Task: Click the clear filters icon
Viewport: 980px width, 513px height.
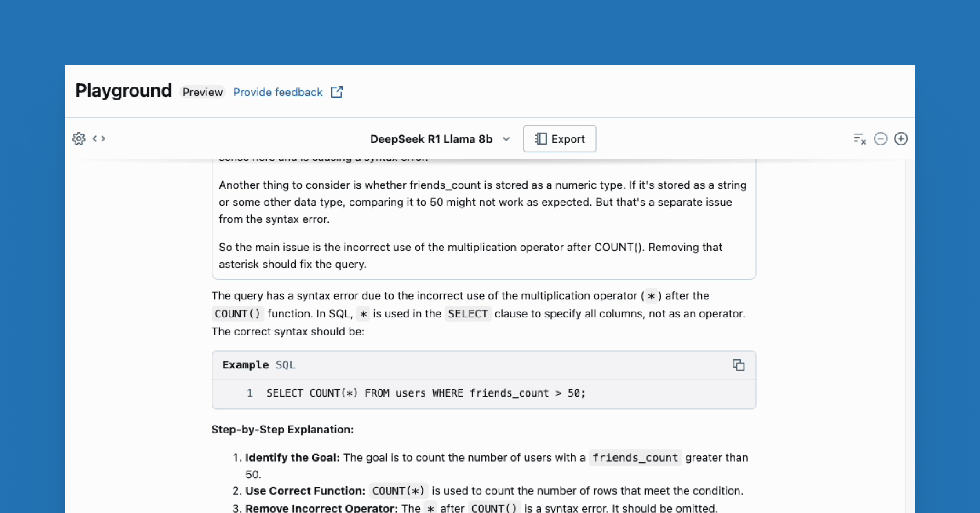Action: click(x=859, y=139)
